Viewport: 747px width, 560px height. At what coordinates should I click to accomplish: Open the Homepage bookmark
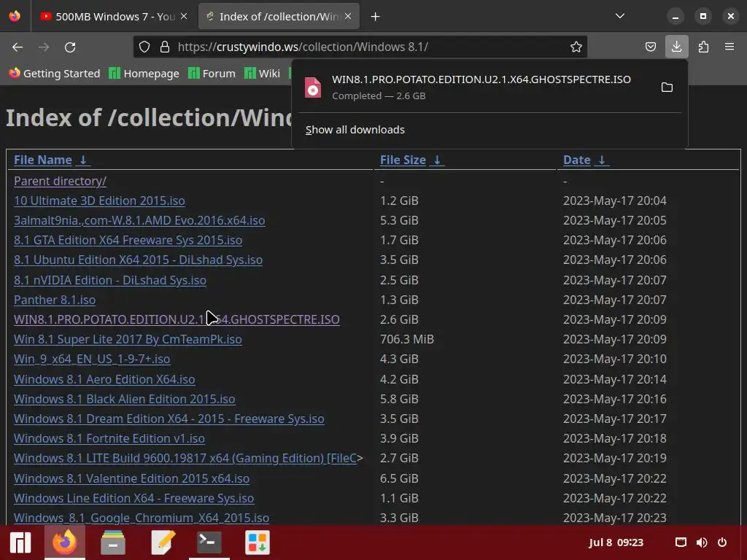144,74
